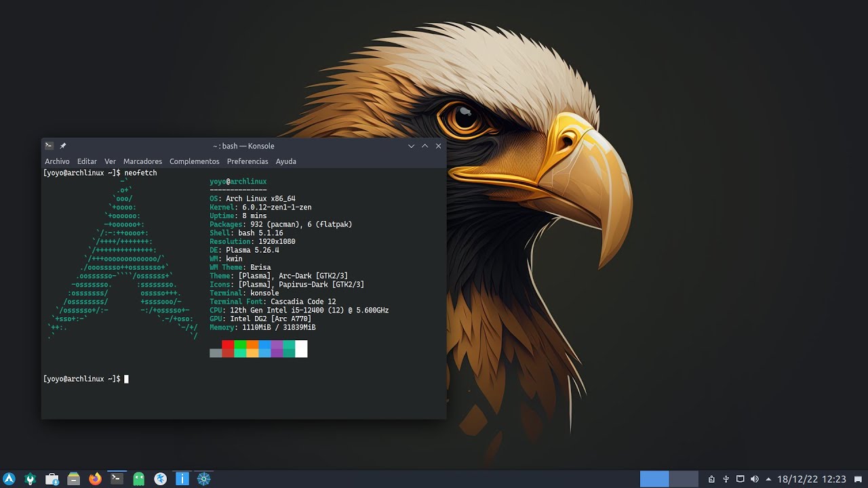Click the 'Memory: 1110MiB / 31839MiB' line
The image size is (868, 488).
point(262,327)
